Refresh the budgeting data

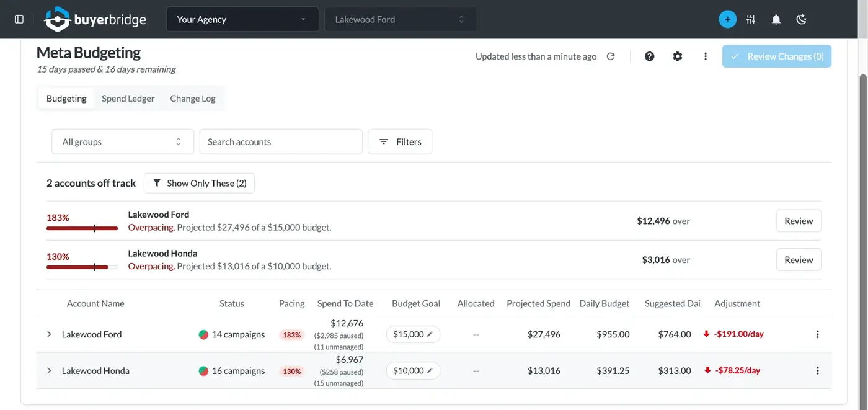click(x=611, y=56)
